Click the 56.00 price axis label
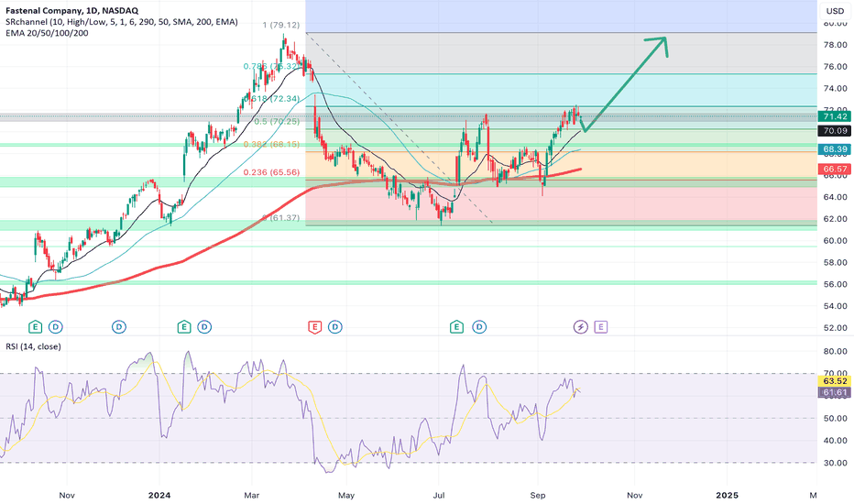Screen dimensions: 854x504 point(835,284)
